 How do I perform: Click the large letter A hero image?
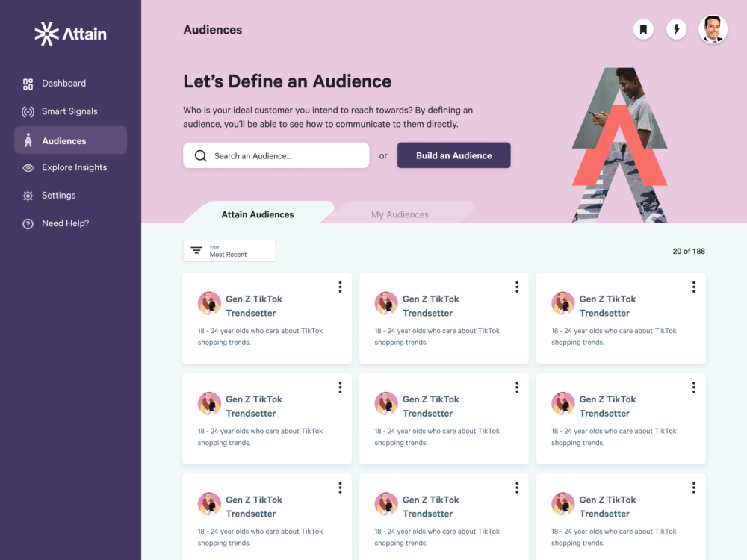[x=619, y=145]
